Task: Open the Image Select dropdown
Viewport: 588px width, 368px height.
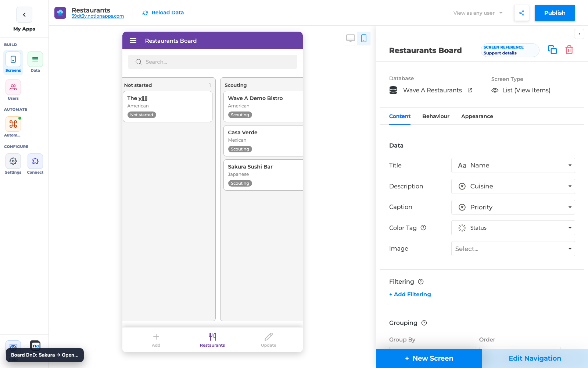Action: click(513, 249)
